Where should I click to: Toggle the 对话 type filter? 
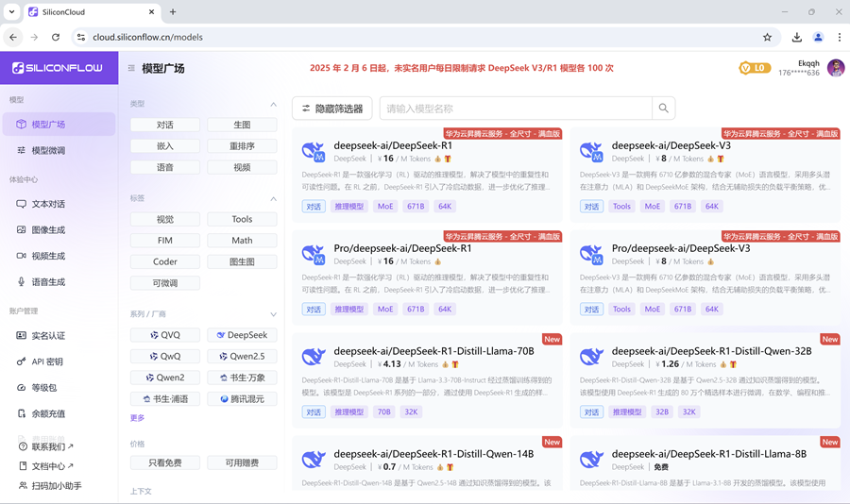(x=165, y=125)
